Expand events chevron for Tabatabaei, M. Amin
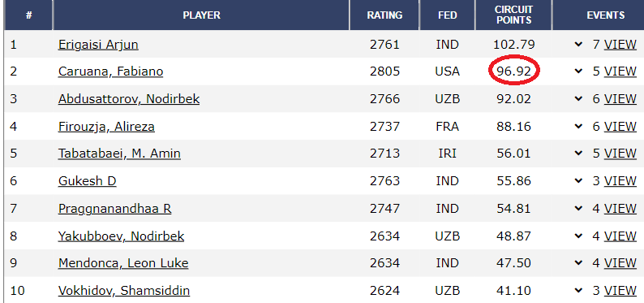This screenshot has width=644, height=303. click(578, 154)
